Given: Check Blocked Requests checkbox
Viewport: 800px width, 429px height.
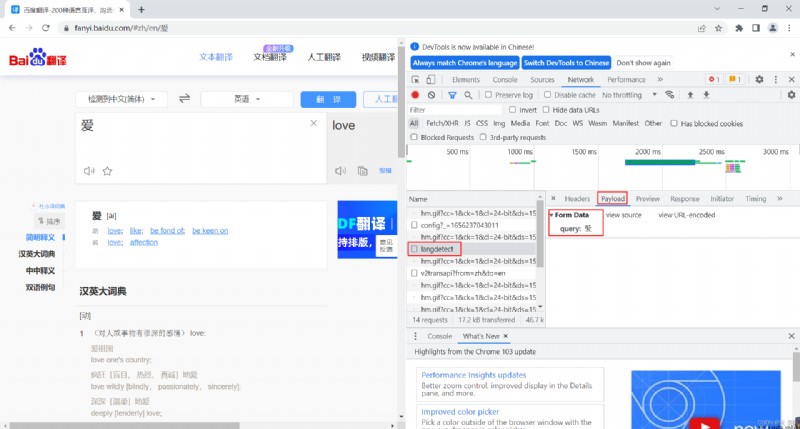Looking at the screenshot, I should 414,137.
